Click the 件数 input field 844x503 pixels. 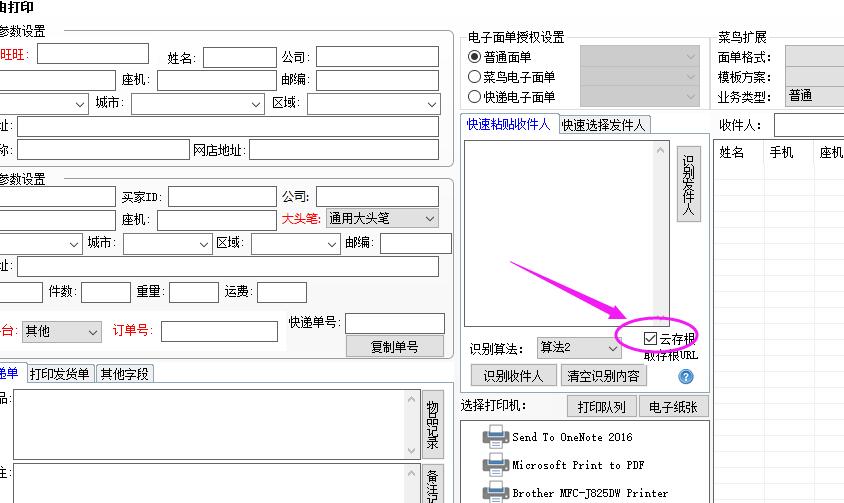coord(106,292)
